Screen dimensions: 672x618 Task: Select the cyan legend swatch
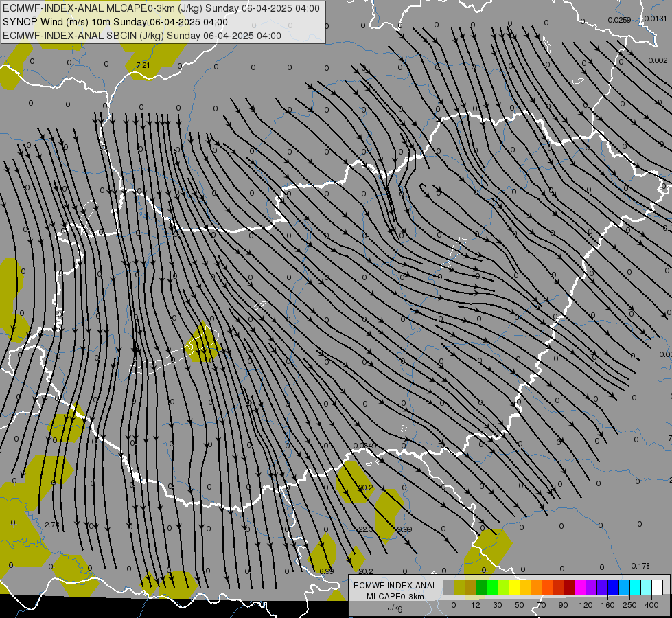pyautogui.click(x=635, y=587)
